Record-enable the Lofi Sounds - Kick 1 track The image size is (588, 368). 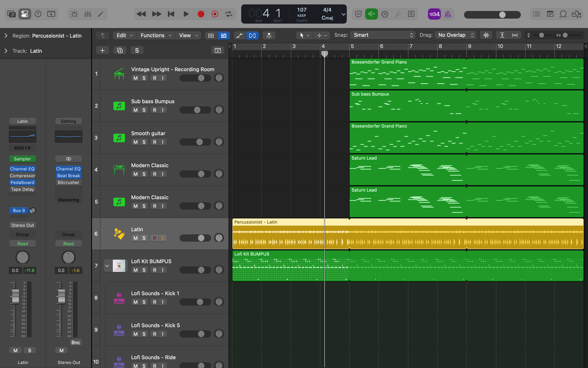click(x=154, y=302)
